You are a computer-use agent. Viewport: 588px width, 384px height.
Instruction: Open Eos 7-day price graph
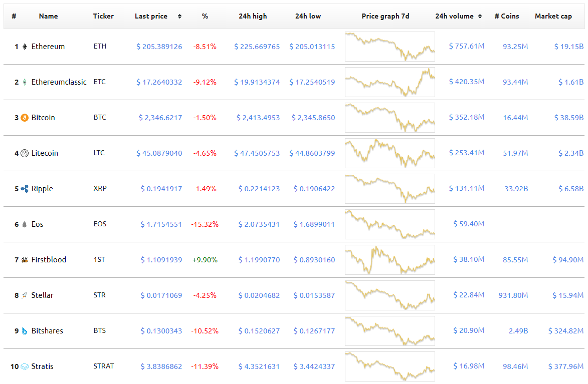coord(390,224)
